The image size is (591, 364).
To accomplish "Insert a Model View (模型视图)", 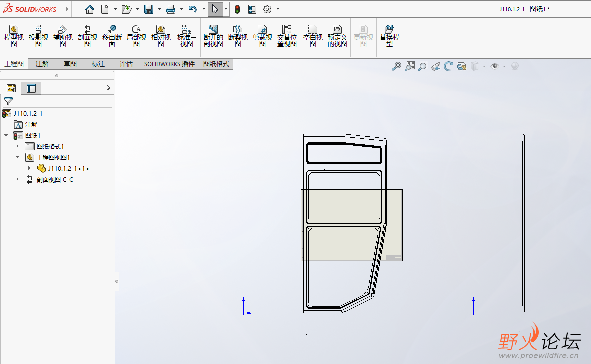I will pos(14,36).
